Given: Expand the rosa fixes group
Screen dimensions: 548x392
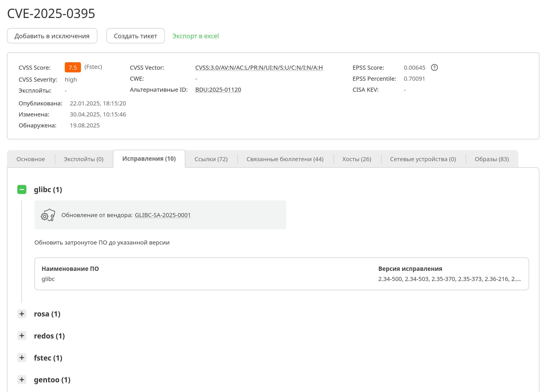Looking at the screenshot, I should click(22, 314).
